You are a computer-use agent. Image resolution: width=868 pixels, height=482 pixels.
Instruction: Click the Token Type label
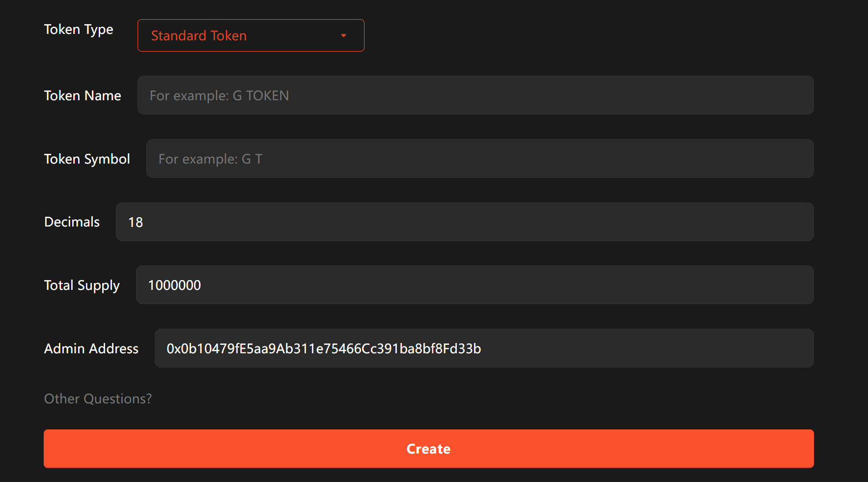click(x=79, y=29)
